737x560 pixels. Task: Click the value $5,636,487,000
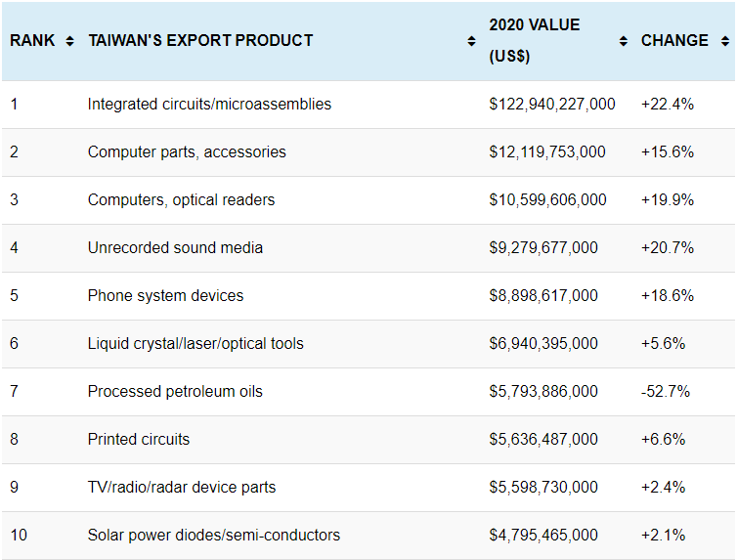543,439
